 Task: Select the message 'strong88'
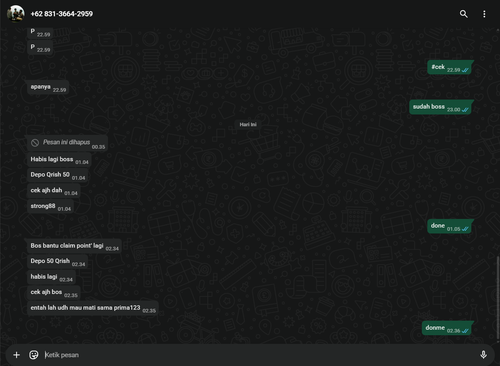(51, 206)
